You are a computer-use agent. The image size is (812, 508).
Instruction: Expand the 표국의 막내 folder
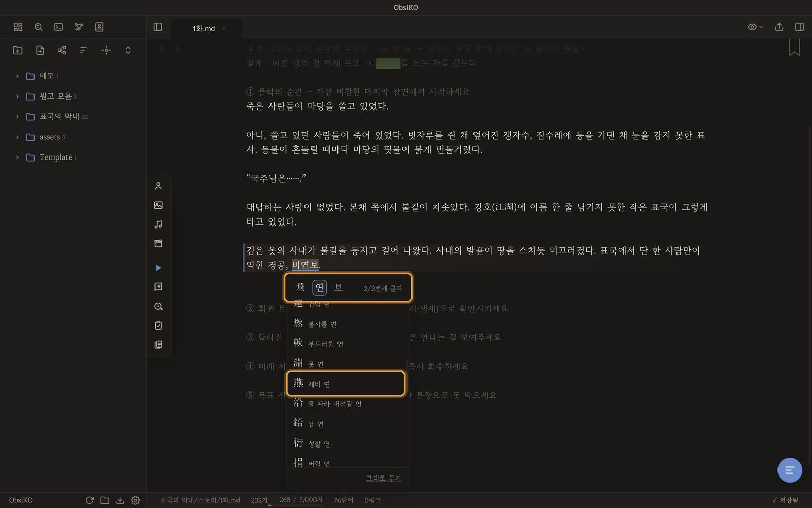tap(17, 117)
